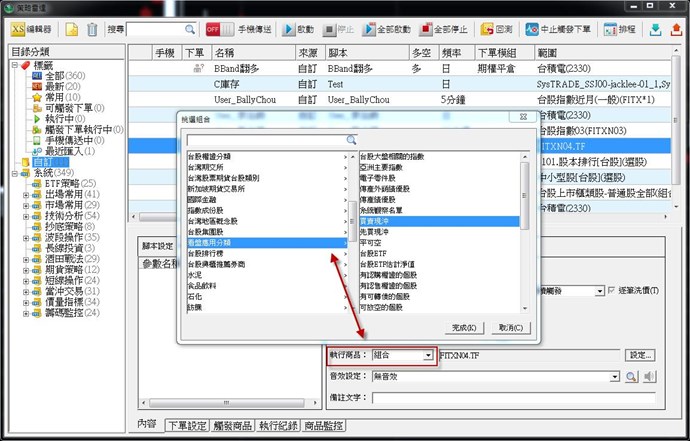Click the 完成(K) button in dialog
Viewport: 690px width, 441px height.
[x=463, y=327]
